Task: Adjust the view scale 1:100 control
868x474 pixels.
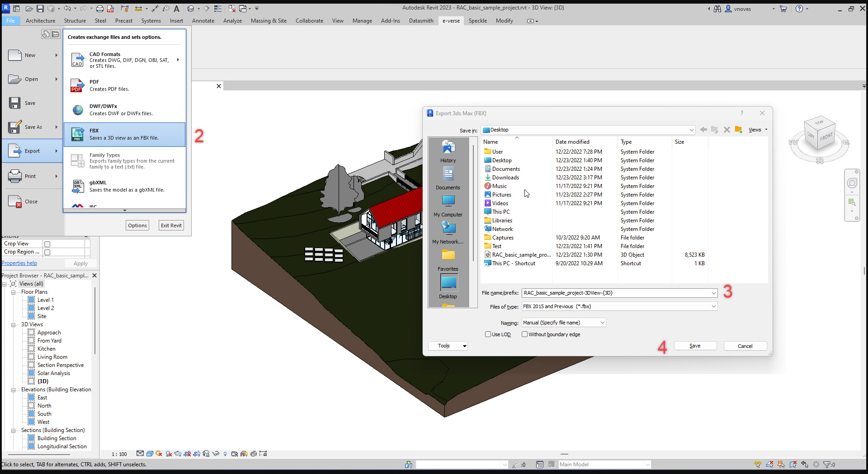Action: point(118,454)
